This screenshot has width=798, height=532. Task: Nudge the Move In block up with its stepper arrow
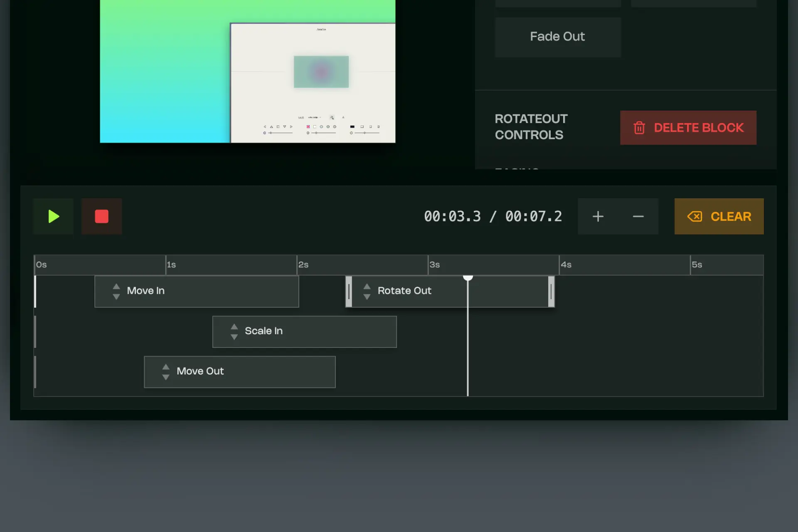116,286
